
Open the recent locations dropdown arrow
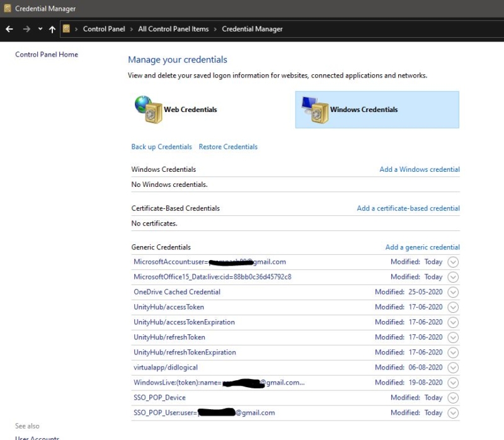(40, 29)
